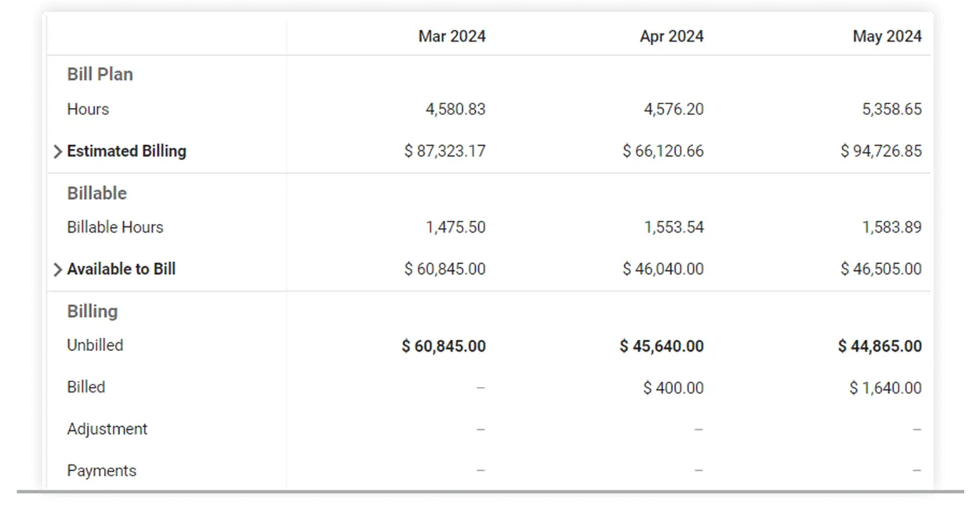Open Apr 2024 Unbilled amount $45,640.00
The width and height of the screenshot is (980, 524).
(661, 346)
